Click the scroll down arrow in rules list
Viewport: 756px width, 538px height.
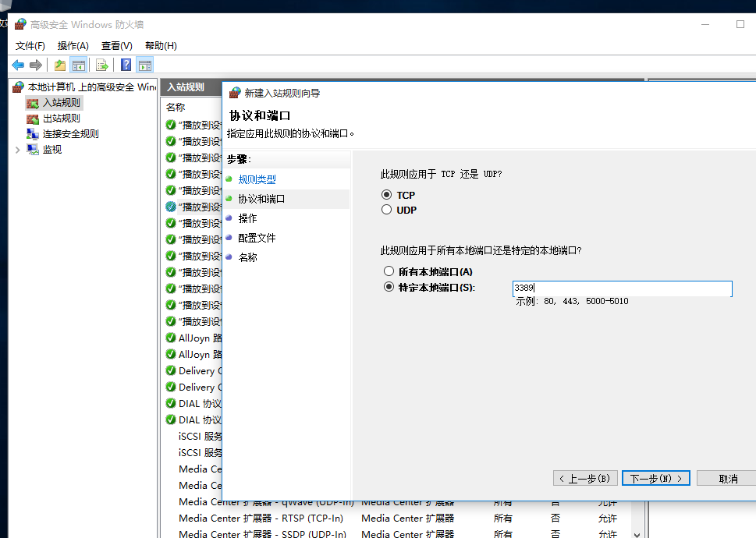tap(637, 533)
